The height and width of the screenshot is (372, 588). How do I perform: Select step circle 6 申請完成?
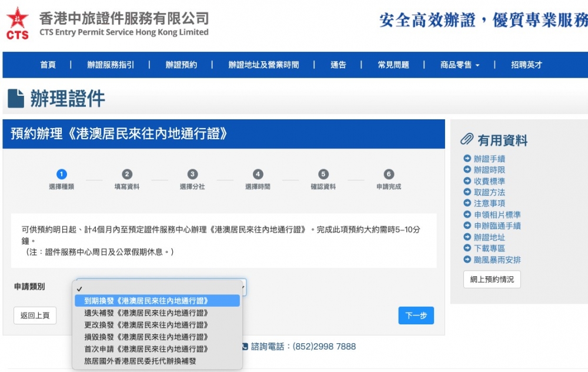click(x=388, y=174)
